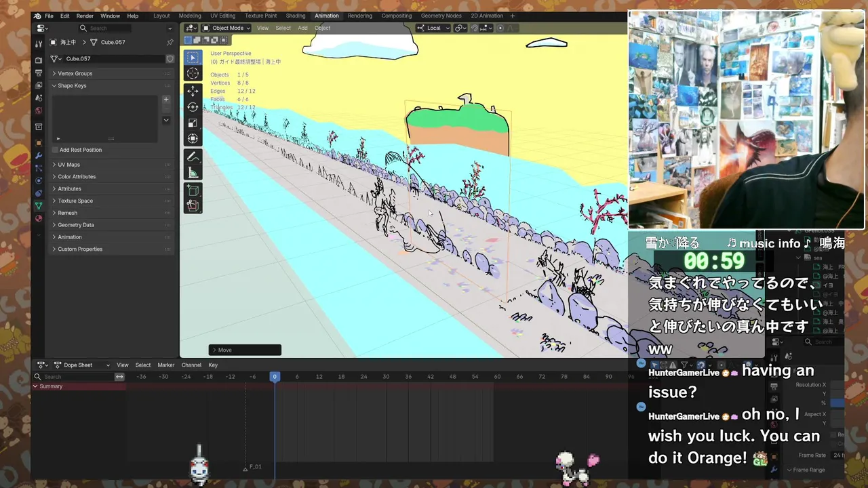Select the Transform tool
The width and height of the screenshot is (868, 488).
click(x=193, y=138)
